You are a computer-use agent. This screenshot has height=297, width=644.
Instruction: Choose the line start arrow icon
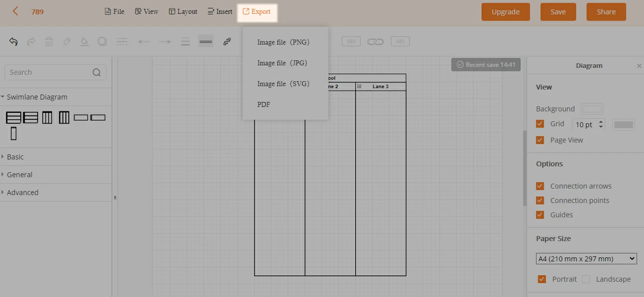144,42
